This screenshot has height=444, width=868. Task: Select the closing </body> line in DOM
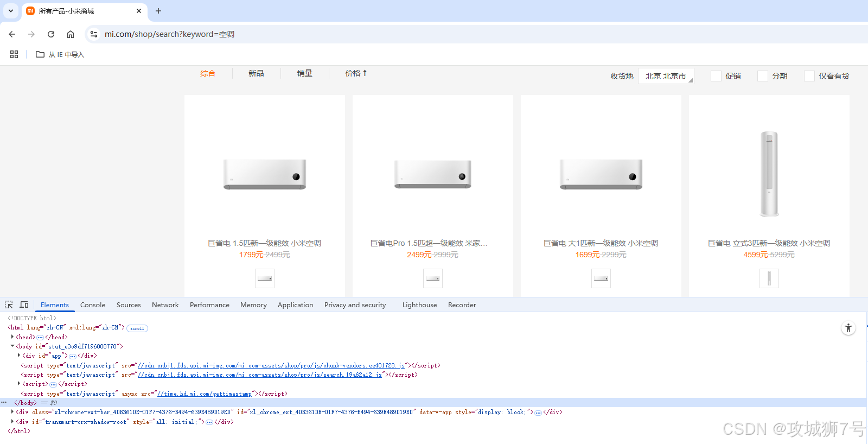[434, 403]
